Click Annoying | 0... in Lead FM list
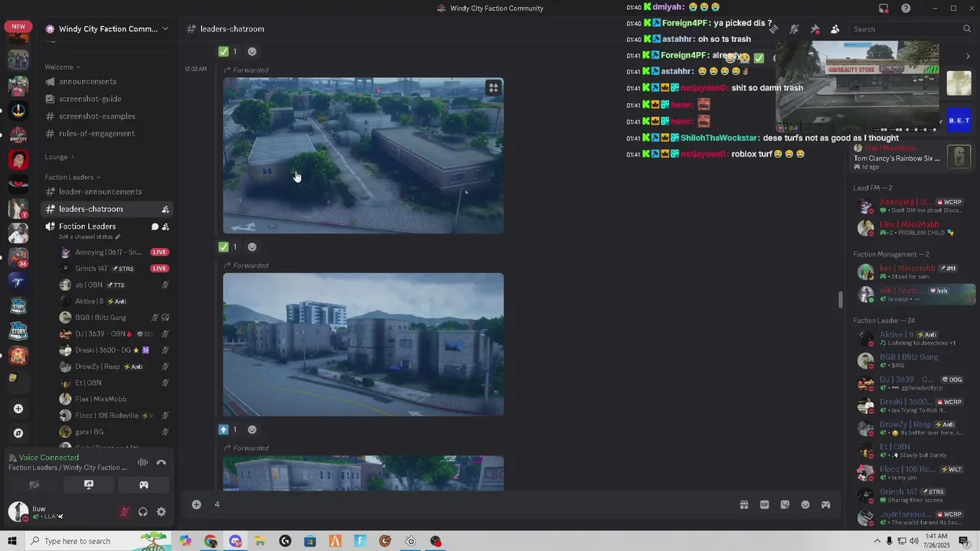This screenshot has height=551, width=980. point(913,207)
